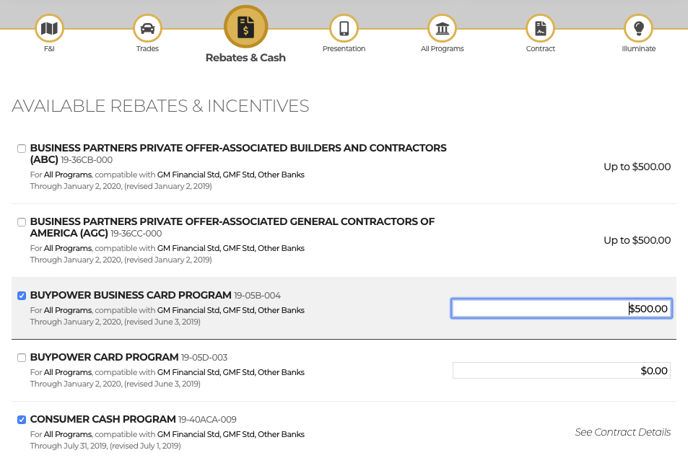
Task: Enable Associated Builders and Contractors offer checkbox
Action: [21, 149]
